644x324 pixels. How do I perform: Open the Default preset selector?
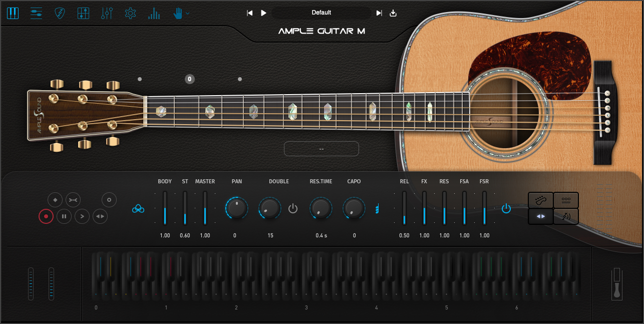(x=321, y=13)
